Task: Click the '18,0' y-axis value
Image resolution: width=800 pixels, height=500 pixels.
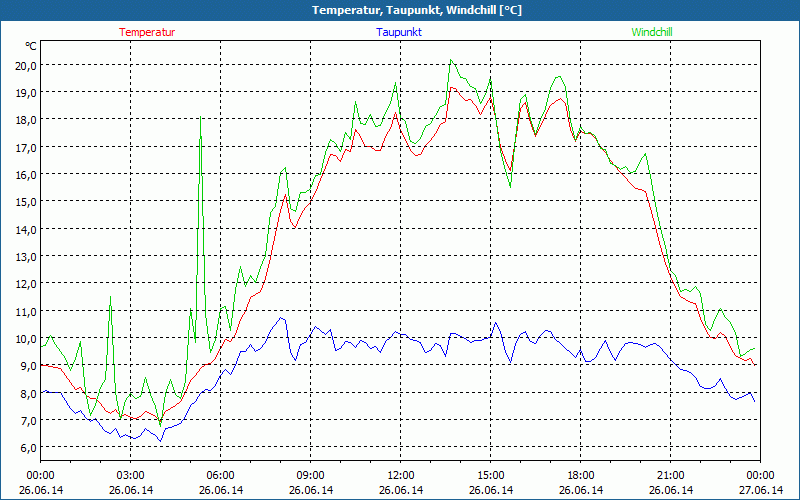Action: (26, 119)
